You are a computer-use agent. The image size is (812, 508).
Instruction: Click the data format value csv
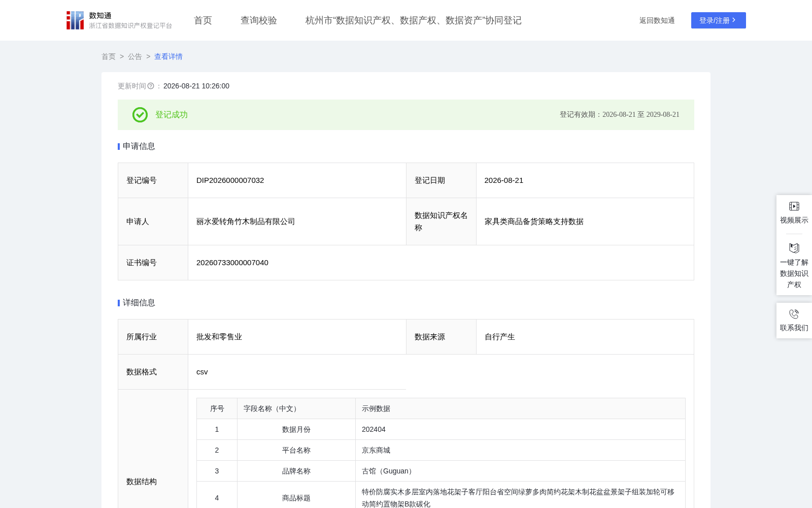tap(202, 372)
